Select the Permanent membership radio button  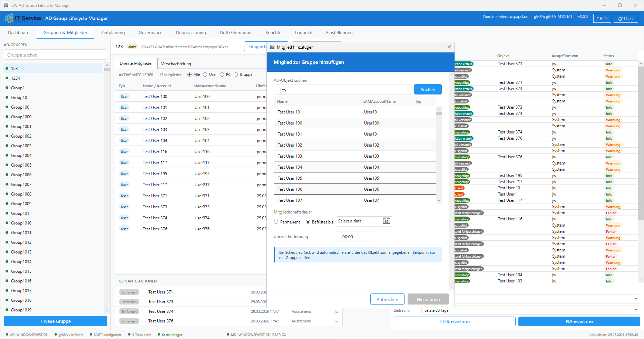276,222
